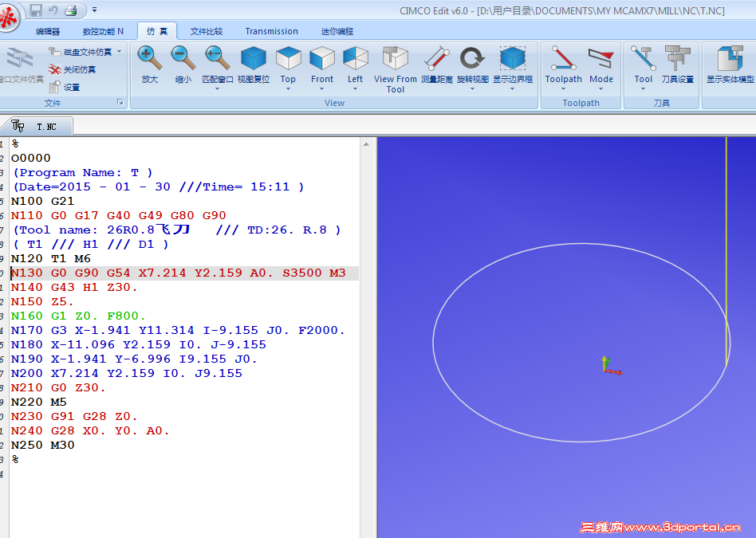
Task: Click line N130 G0 G90 G54 in editor
Action: pyautogui.click(x=179, y=273)
